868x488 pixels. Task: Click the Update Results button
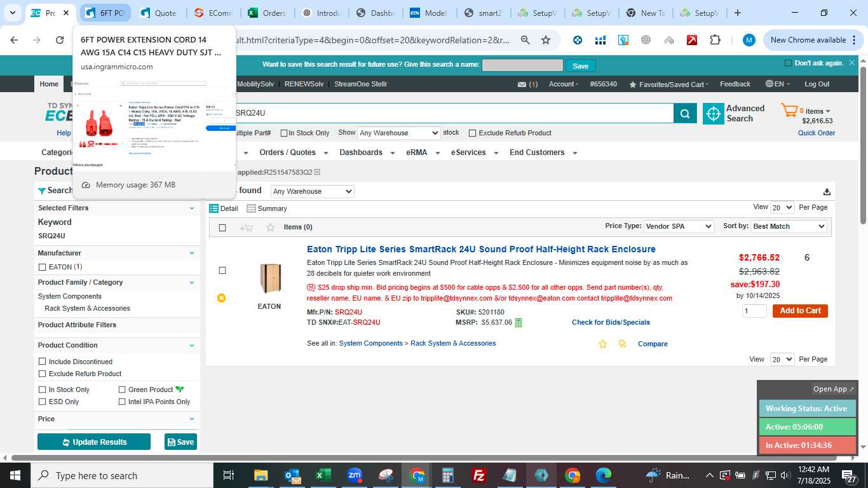click(94, 442)
